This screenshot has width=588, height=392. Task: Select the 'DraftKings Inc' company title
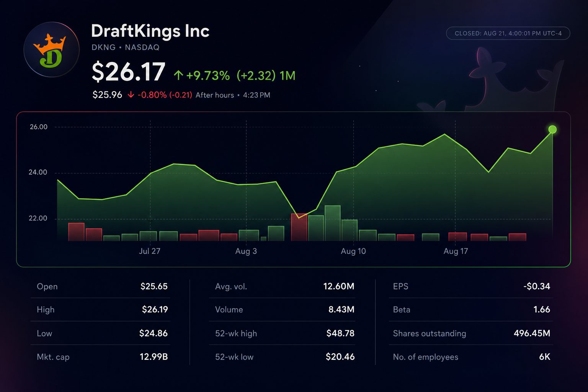(x=150, y=31)
